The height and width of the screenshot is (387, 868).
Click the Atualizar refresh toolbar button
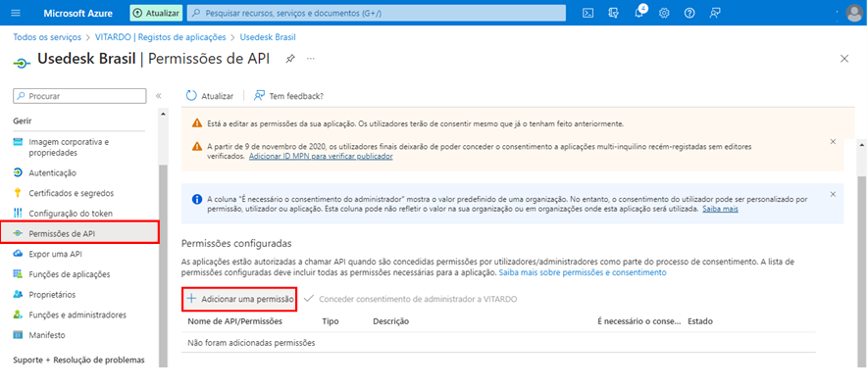point(210,96)
